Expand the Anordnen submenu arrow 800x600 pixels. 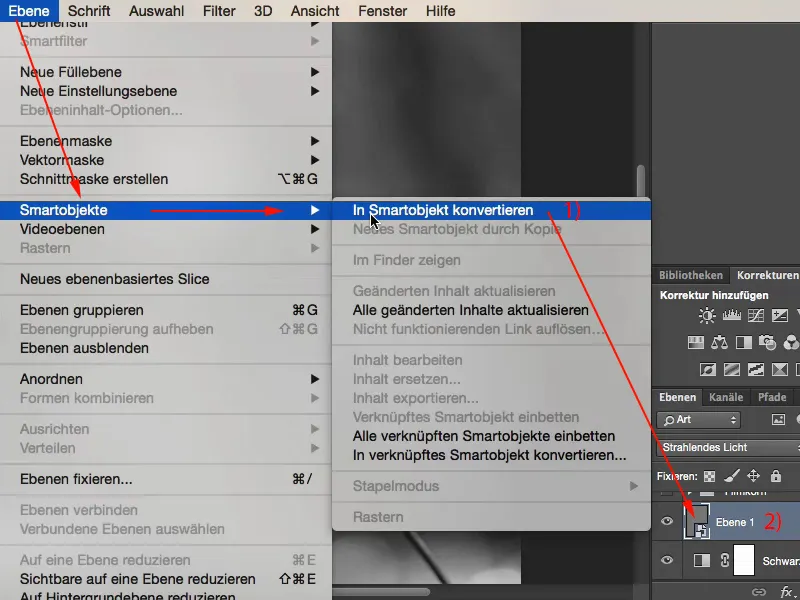(315, 379)
